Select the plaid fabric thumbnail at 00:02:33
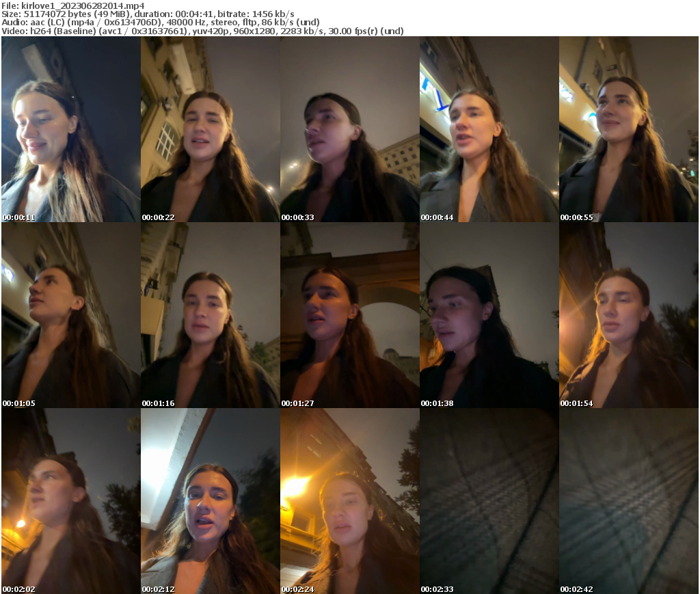 point(489,501)
